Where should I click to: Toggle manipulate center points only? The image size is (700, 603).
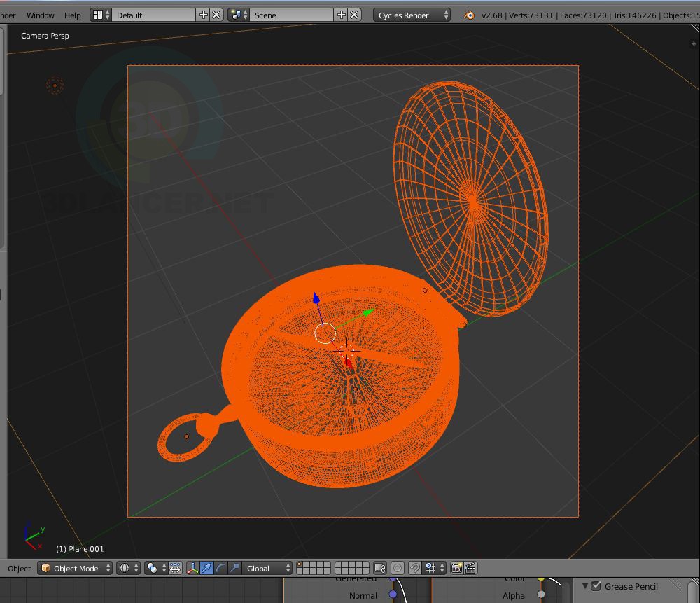[x=175, y=568]
